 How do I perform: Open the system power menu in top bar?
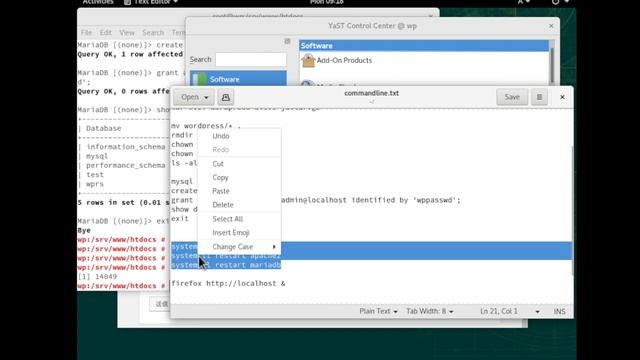[x=560, y=2]
